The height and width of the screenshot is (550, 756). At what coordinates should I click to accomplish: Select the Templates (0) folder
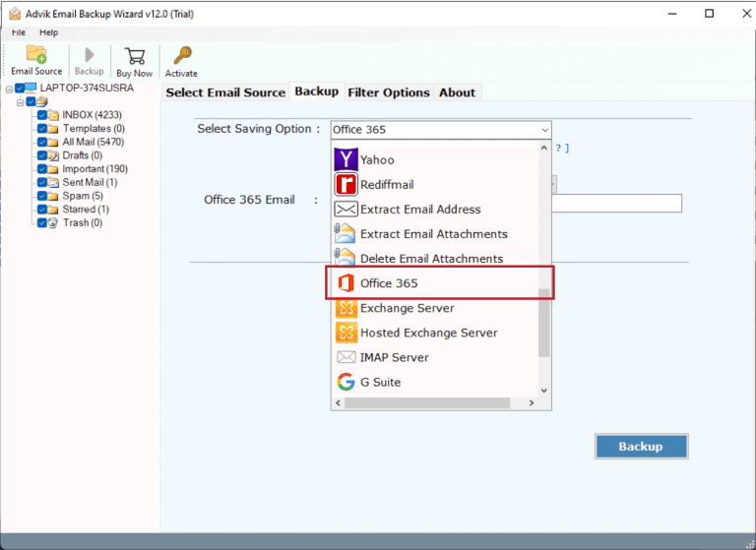pos(94,128)
